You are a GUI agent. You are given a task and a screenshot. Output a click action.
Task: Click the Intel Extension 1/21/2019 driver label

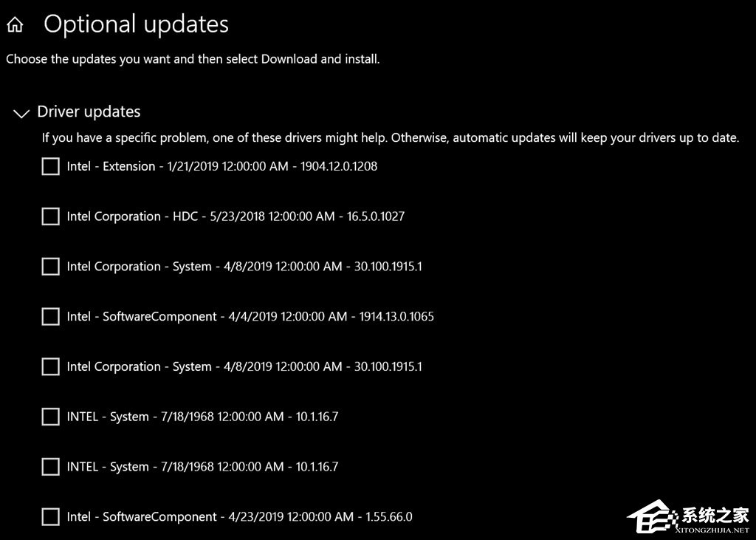point(221,166)
